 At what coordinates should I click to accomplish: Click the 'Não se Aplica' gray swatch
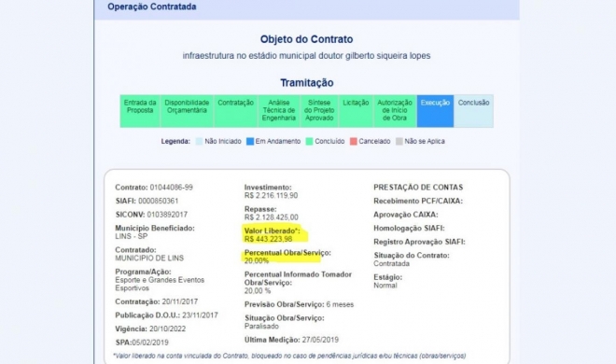point(399,141)
